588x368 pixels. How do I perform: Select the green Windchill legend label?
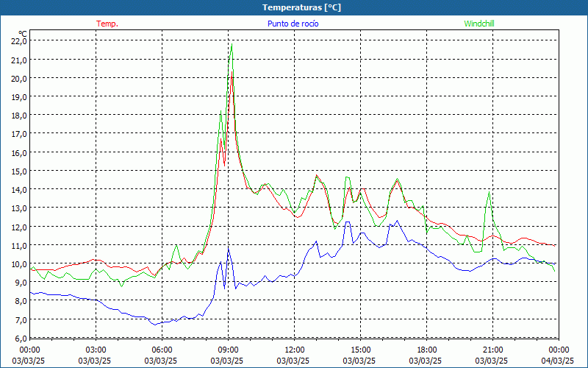(x=478, y=24)
